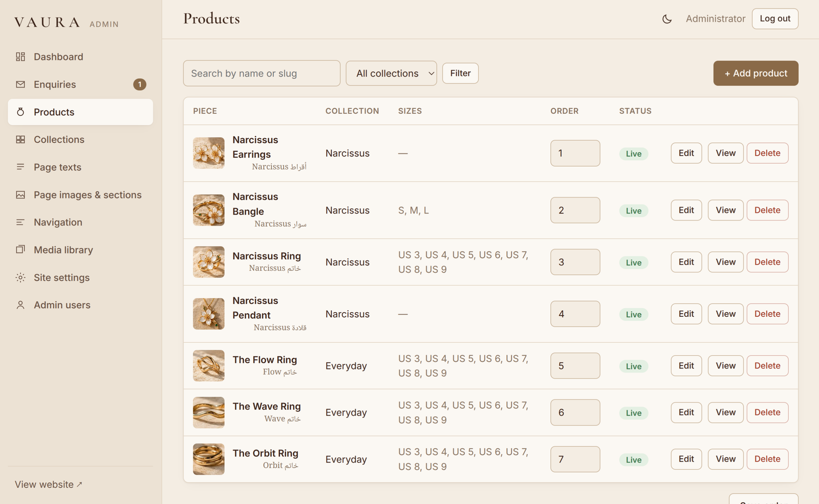This screenshot has width=819, height=504.
Task: Open the View website link
Action: pos(49,485)
